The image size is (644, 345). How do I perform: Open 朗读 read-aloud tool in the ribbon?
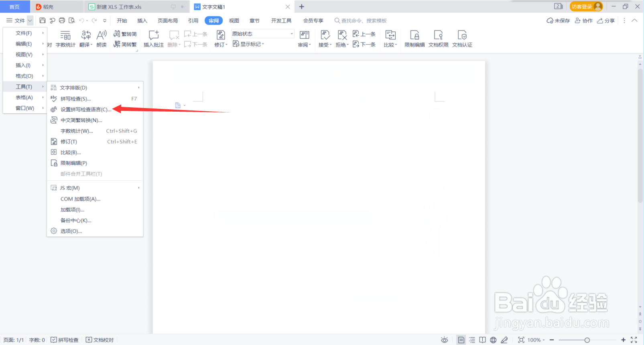coord(102,39)
